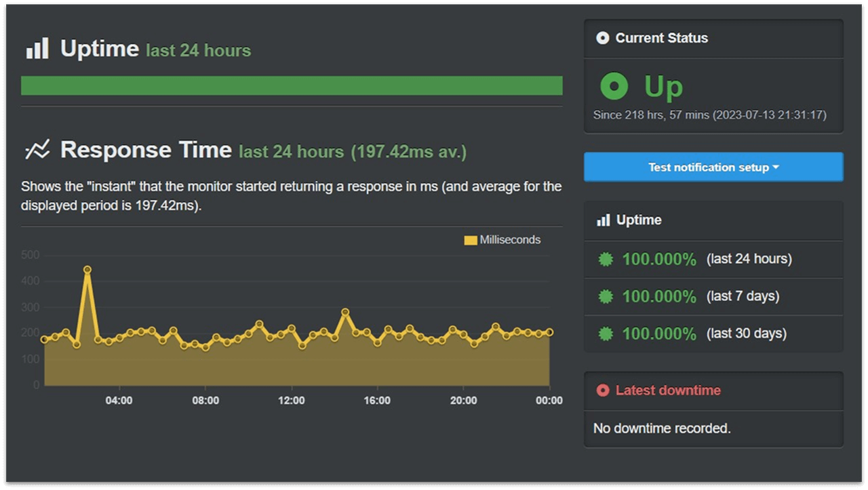The height and width of the screenshot is (490, 868).
Task: Click the peak data point near 450 ms
Action: tap(87, 270)
